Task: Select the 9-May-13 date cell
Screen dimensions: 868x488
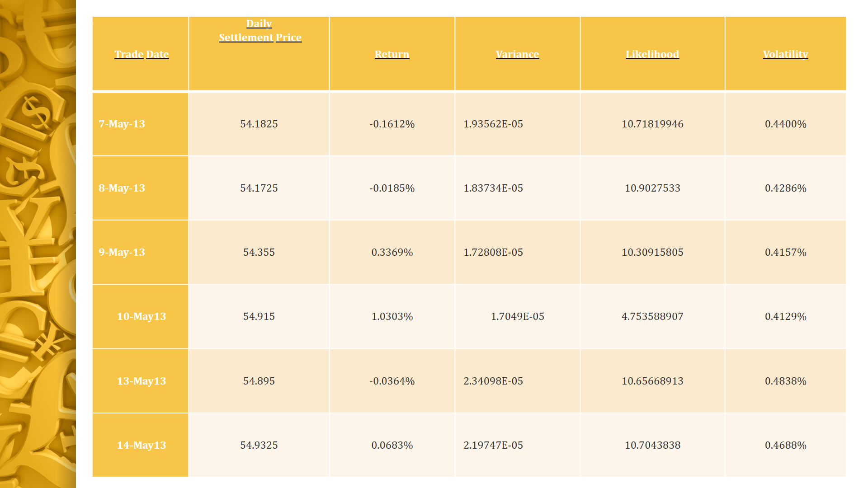Action: click(x=122, y=252)
